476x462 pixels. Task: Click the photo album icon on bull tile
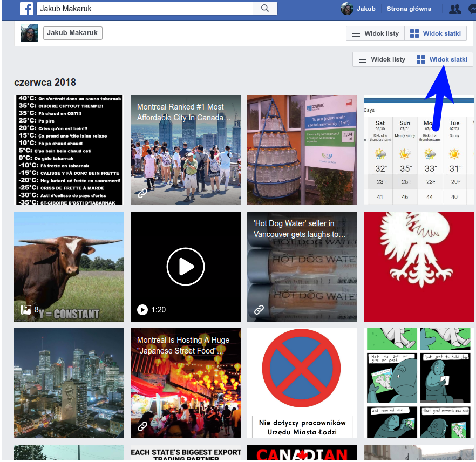coord(26,310)
